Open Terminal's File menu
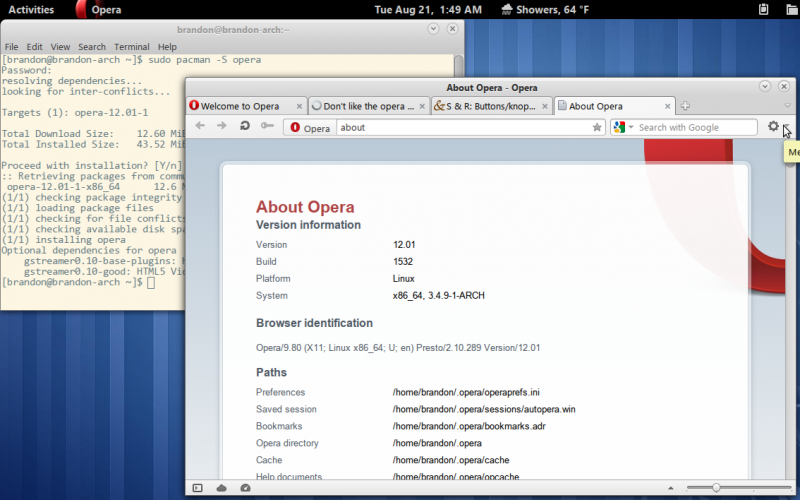Viewport: 800px width, 500px height. click(x=11, y=46)
